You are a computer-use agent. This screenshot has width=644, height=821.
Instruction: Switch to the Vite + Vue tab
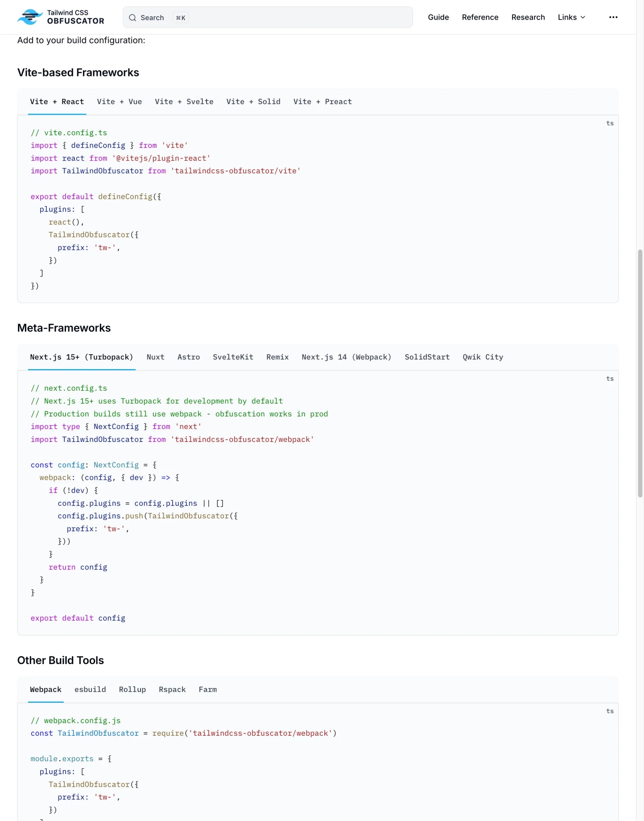[x=119, y=101]
